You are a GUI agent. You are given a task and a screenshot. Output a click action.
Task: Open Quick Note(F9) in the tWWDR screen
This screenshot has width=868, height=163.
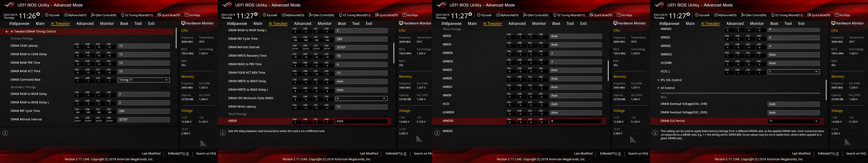coord(600,15)
